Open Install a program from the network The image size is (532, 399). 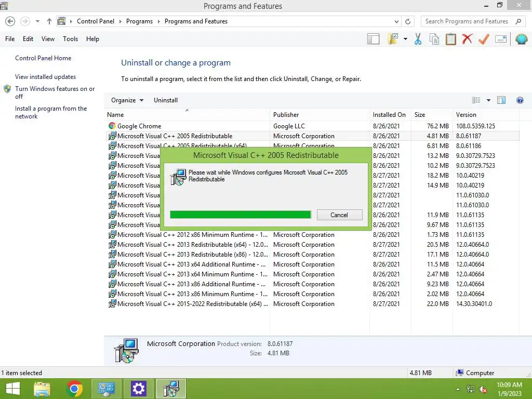pyautogui.click(x=51, y=112)
